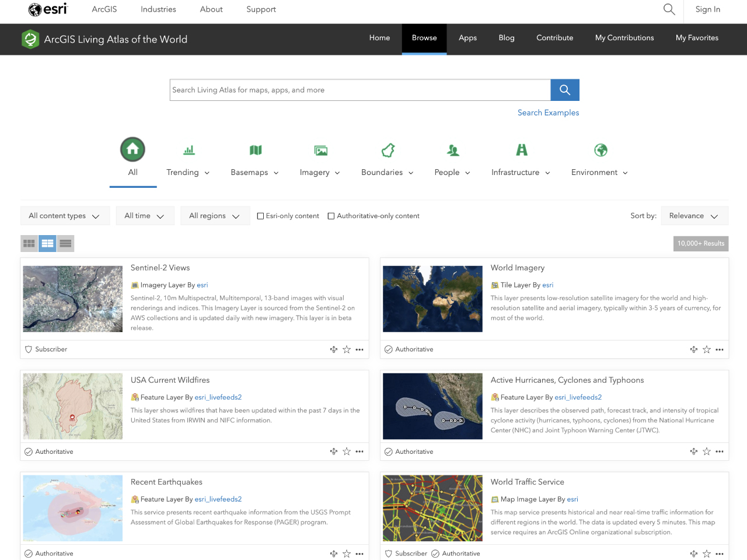Click World Imagery esri author link

pyautogui.click(x=547, y=285)
